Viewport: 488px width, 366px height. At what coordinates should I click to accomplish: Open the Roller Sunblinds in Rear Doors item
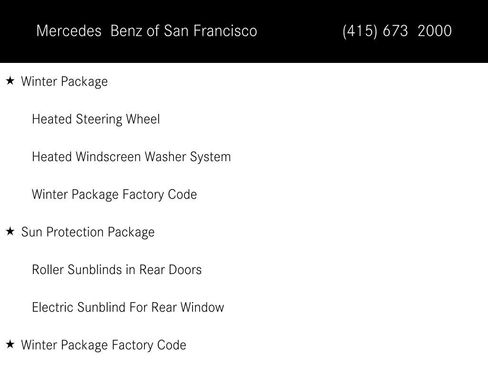(117, 270)
